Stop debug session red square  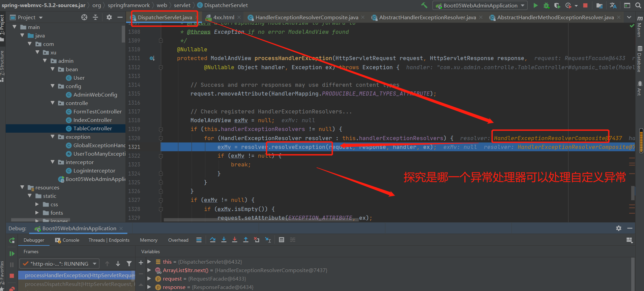tap(12, 276)
